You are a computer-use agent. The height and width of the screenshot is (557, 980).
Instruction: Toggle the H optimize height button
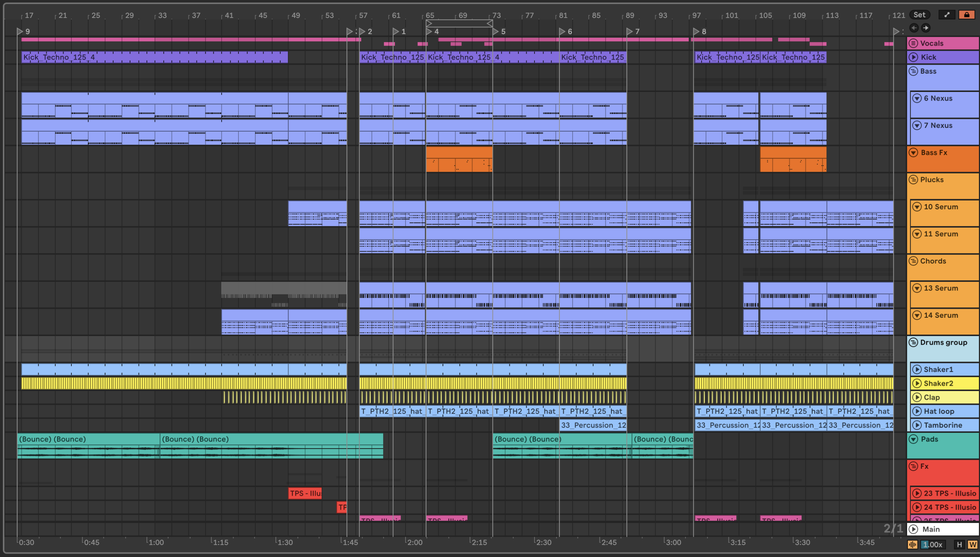(x=959, y=544)
